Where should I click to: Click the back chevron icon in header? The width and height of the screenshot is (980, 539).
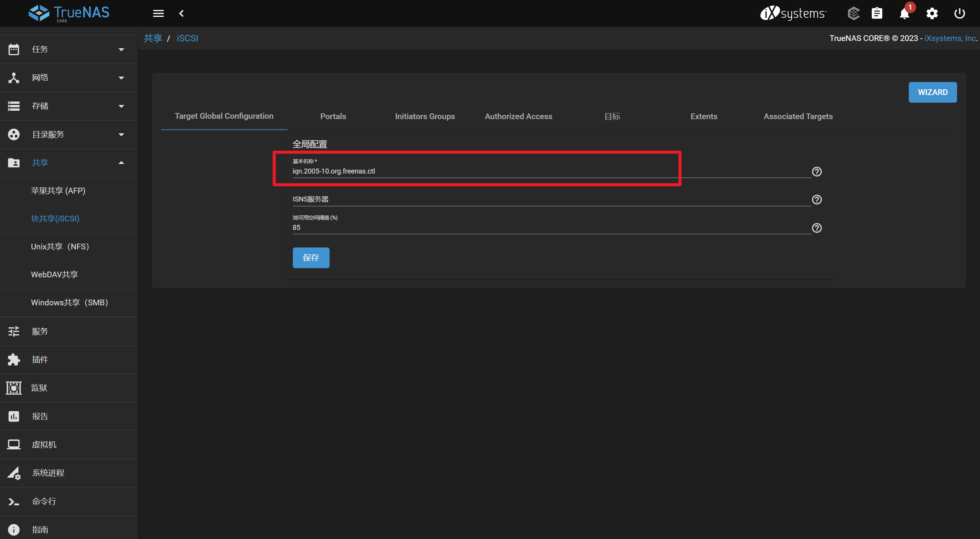point(181,13)
